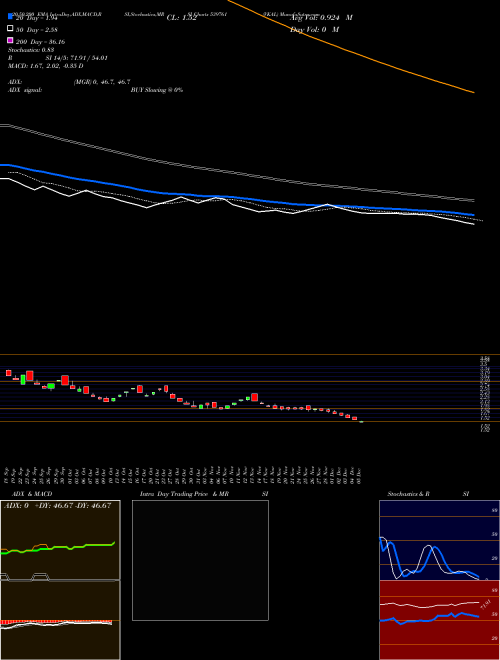
Task: Click the 'BUY Slowing @ 0%' signal text
Action: click(x=157, y=90)
